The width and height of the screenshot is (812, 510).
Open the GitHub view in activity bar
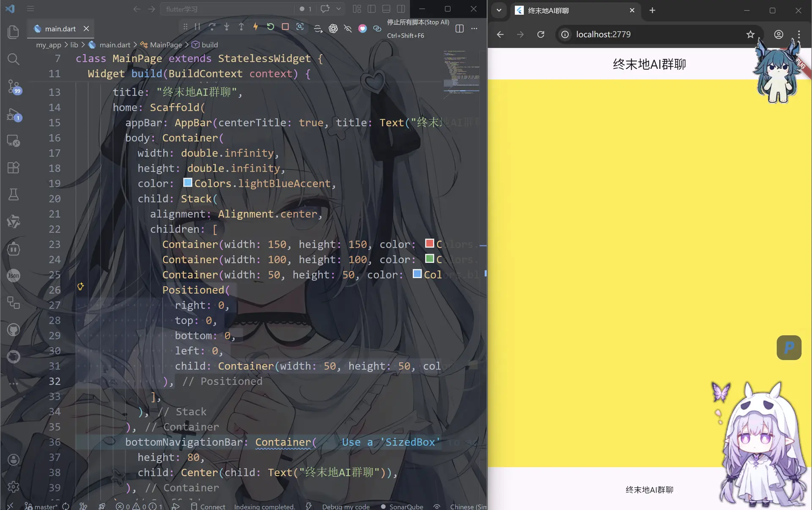point(14,330)
